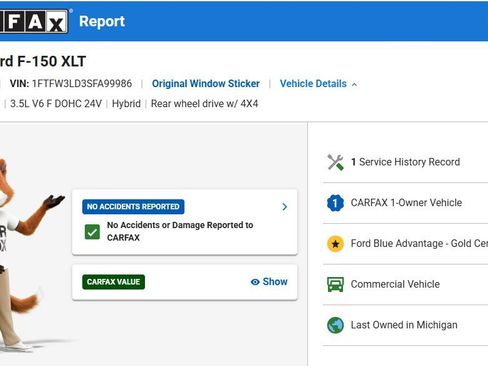Click the eye icon next to Show

(x=255, y=282)
